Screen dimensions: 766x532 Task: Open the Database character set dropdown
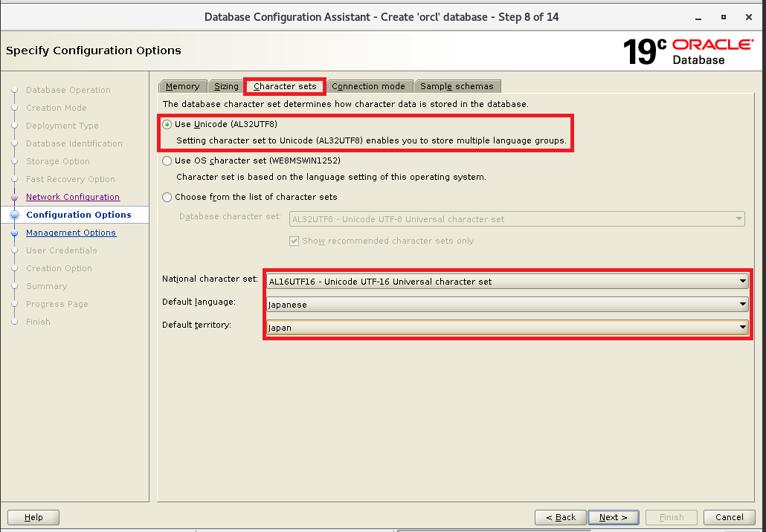(x=517, y=219)
